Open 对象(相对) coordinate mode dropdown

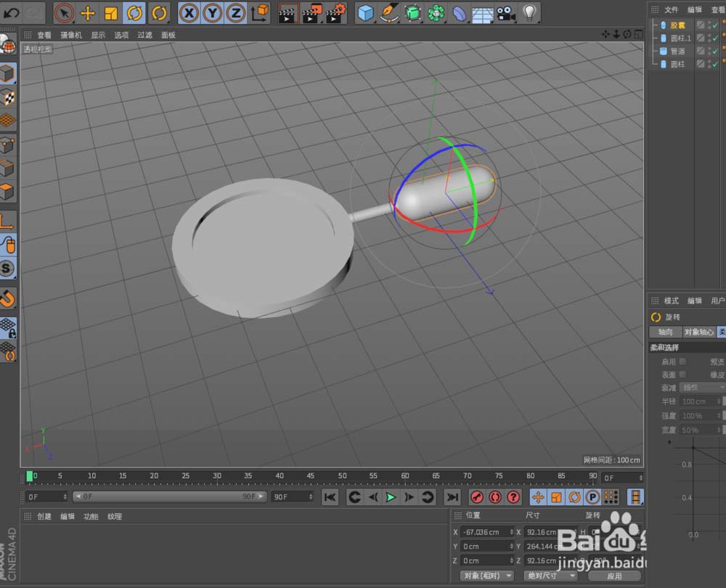coord(486,576)
